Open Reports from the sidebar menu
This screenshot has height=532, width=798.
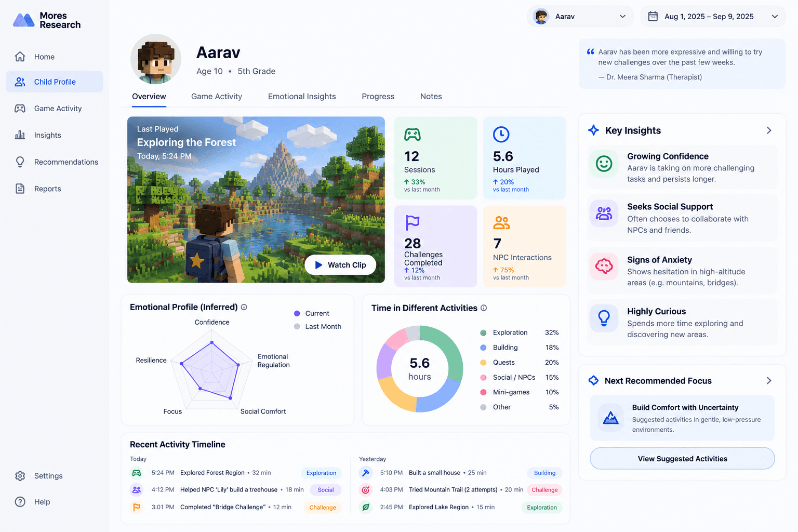55,189
